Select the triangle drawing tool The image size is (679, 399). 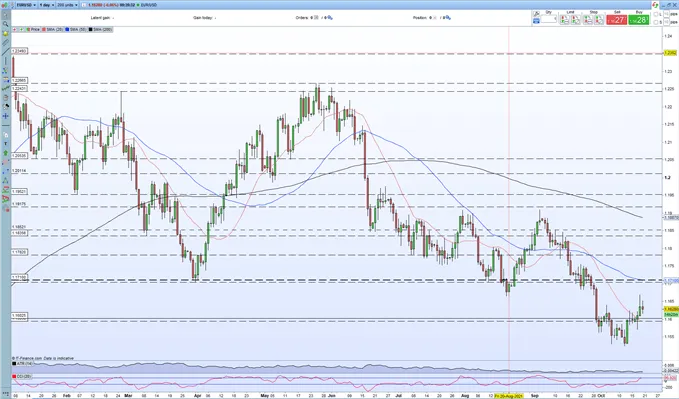point(6,180)
